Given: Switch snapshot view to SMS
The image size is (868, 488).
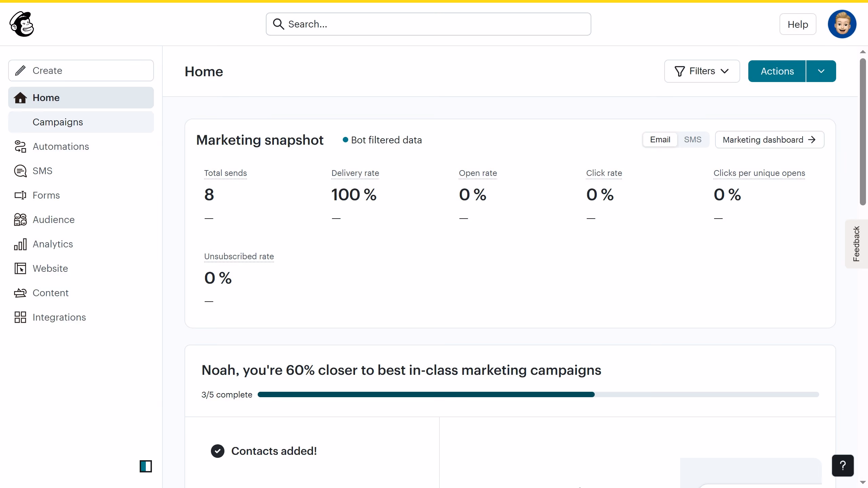Looking at the screenshot, I should 692,140.
